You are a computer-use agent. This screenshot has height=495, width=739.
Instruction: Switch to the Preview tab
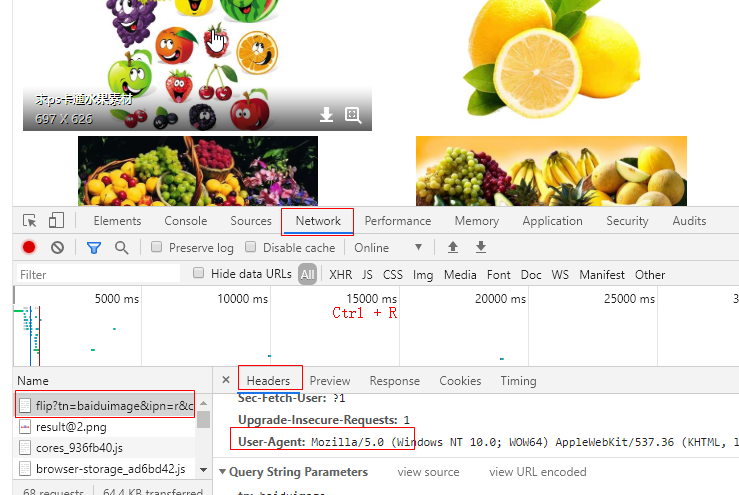pyautogui.click(x=330, y=381)
